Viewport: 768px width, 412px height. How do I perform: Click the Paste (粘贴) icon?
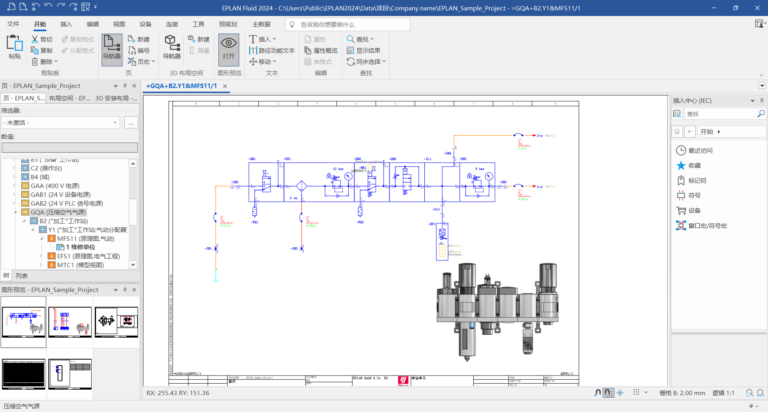(x=14, y=43)
